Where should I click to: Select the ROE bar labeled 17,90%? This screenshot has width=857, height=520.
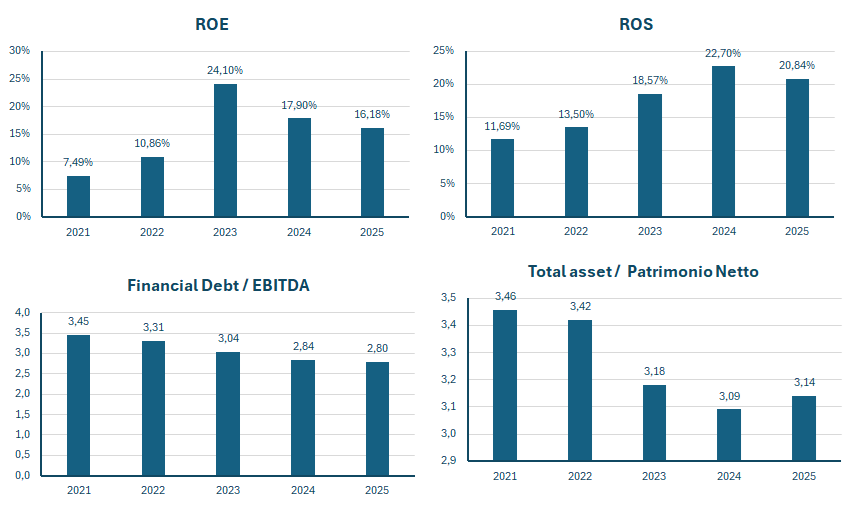pos(300,167)
